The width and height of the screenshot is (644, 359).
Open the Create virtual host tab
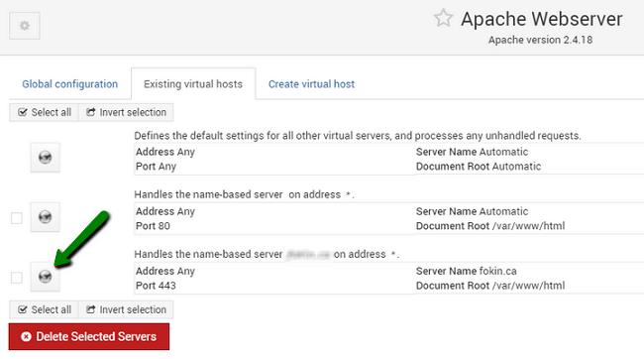click(x=311, y=84)
